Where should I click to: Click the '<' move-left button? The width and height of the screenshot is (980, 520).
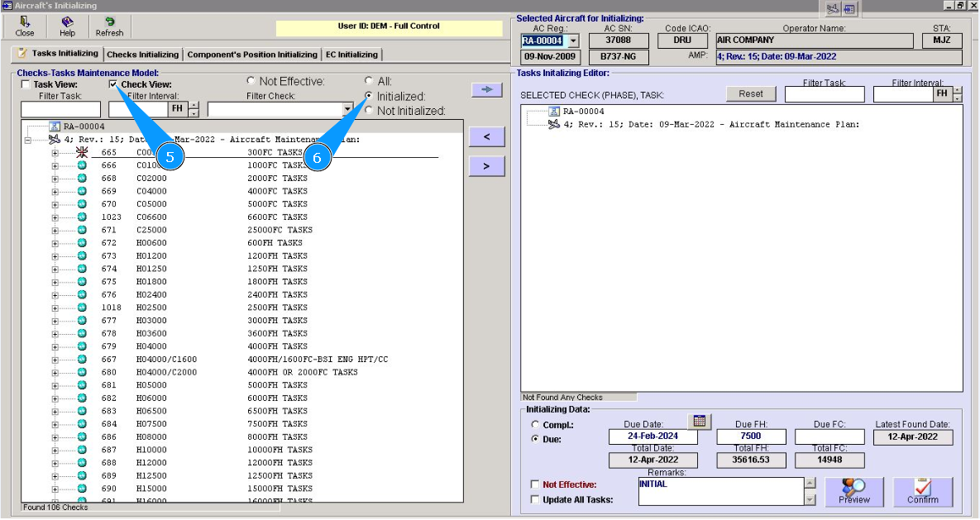[486, 137]
